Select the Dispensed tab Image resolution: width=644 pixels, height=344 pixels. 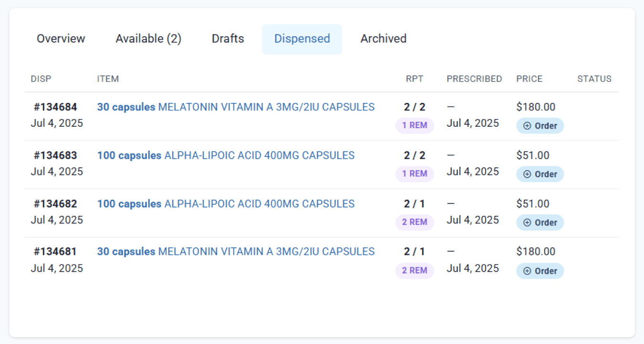click(302, 39)
